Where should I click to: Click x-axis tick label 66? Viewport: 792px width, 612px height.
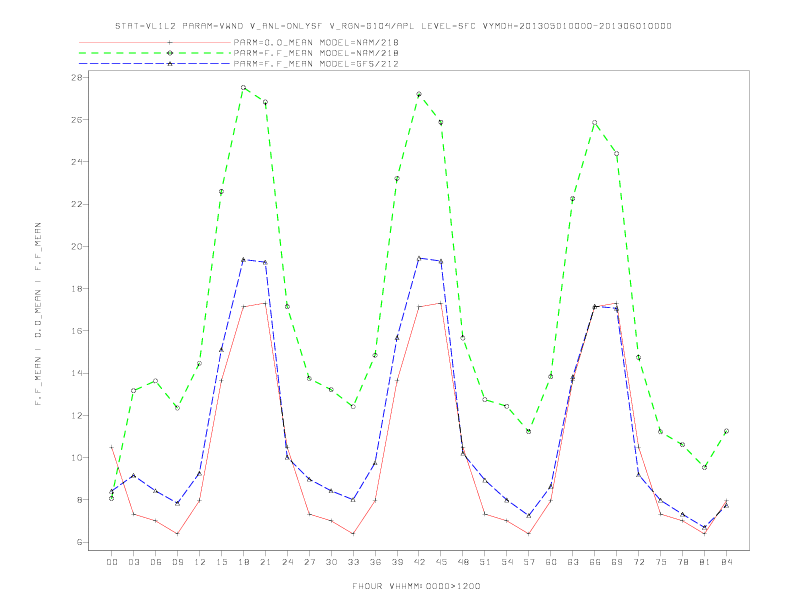coord(595,562)
